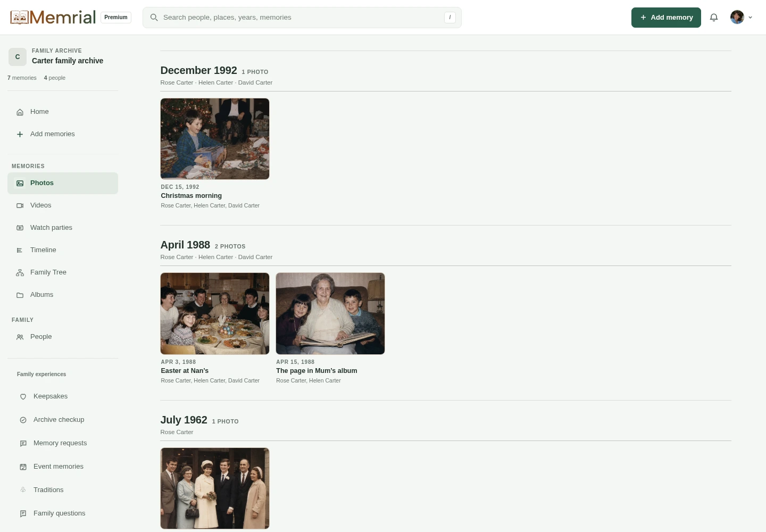The width and height of the screenshot is (766, 532).
Task: Click the Home house icon
Action: click(20, 112)
